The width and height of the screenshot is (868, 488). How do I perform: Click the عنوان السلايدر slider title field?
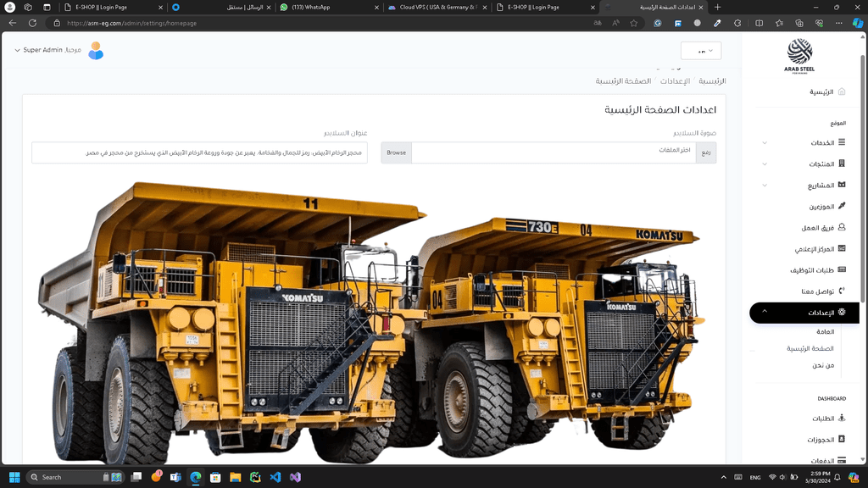click(x=199, y=152)
